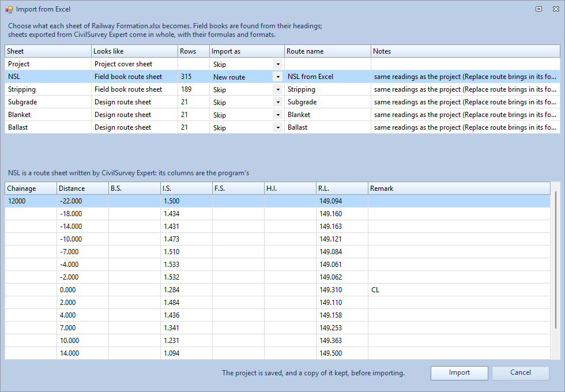Image resolution: width=565 pixels, height=392 pixels.
Task: Click the I.S. value 1.231
Action: pyautogui.click(x=186, y=340)
